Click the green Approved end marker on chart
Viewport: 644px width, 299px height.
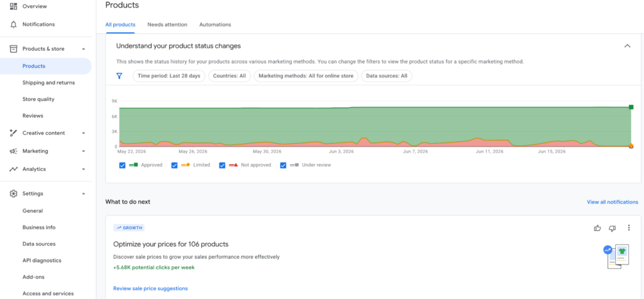pos(631,107)
